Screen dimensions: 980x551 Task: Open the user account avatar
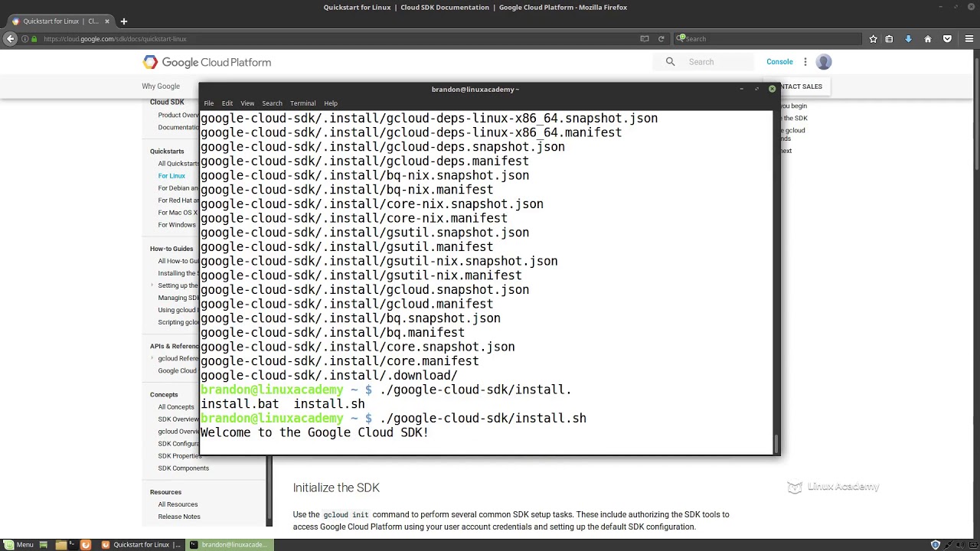[x=824, y=62]
